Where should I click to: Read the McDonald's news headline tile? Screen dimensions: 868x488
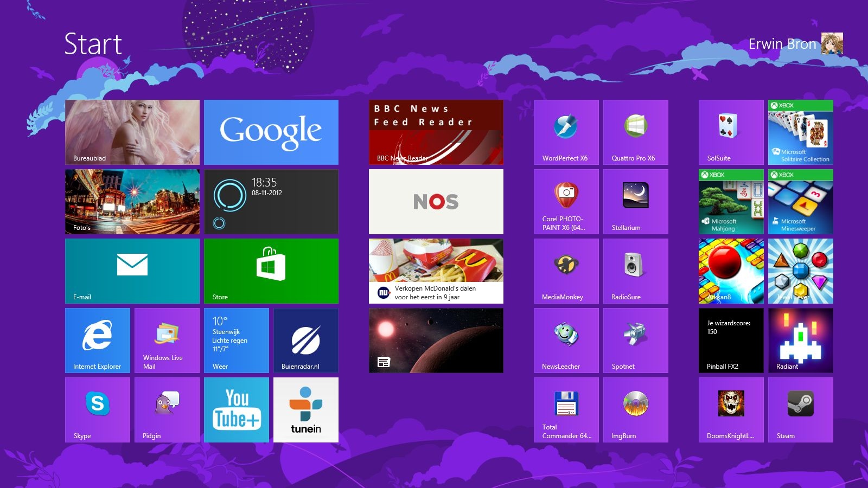436,271
